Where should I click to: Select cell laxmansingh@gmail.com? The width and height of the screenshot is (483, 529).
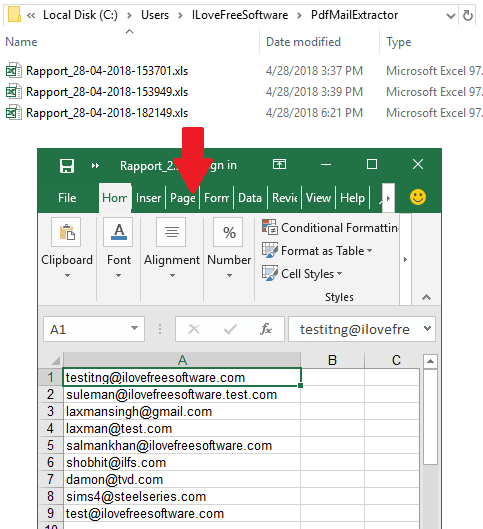(182, 411)
